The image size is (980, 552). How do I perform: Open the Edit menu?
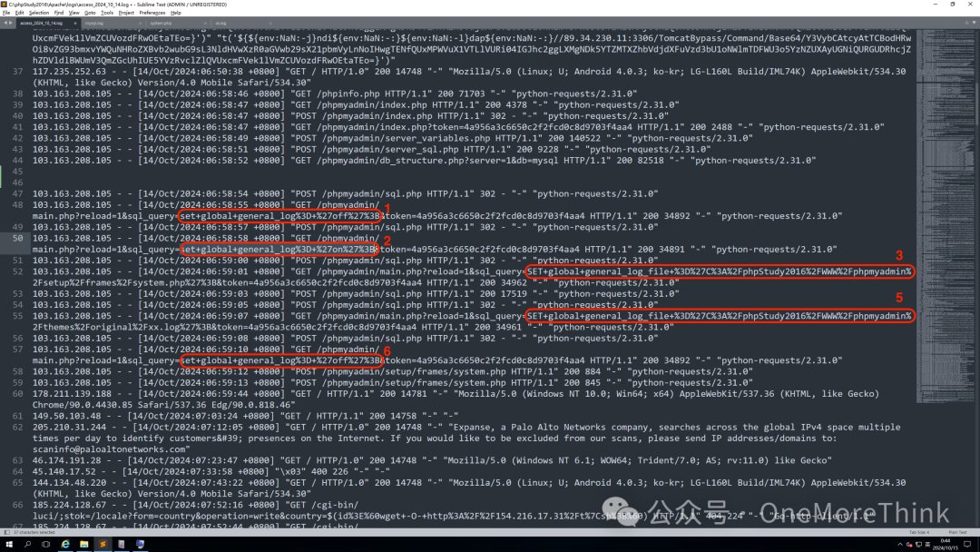(19, 13)
